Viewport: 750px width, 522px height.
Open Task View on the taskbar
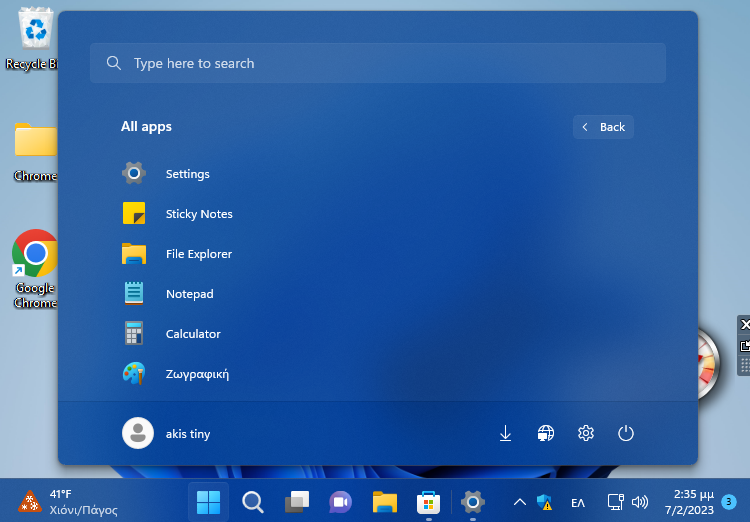pyautogui.click(x=297, y=502)
